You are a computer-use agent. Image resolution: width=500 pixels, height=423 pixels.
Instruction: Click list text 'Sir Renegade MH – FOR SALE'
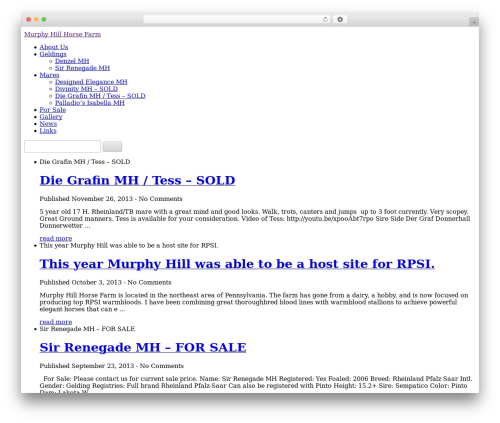coord(87,329)
